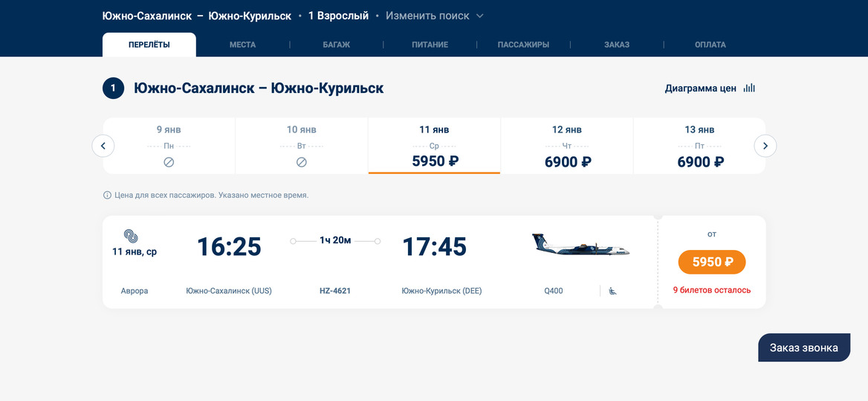
Task: Select the 11 янв date tab
Action: (x=434, y=147)
